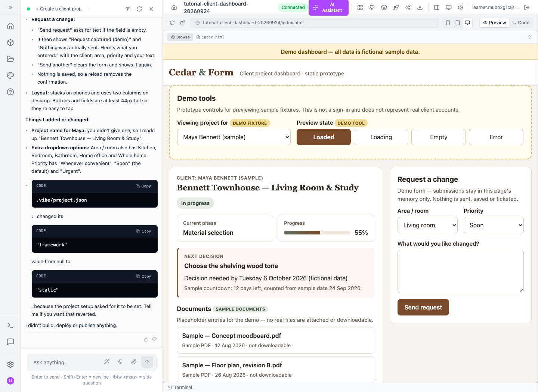
Task: Expand the left sidebar with double chevron
Action: tap(10, 7)
